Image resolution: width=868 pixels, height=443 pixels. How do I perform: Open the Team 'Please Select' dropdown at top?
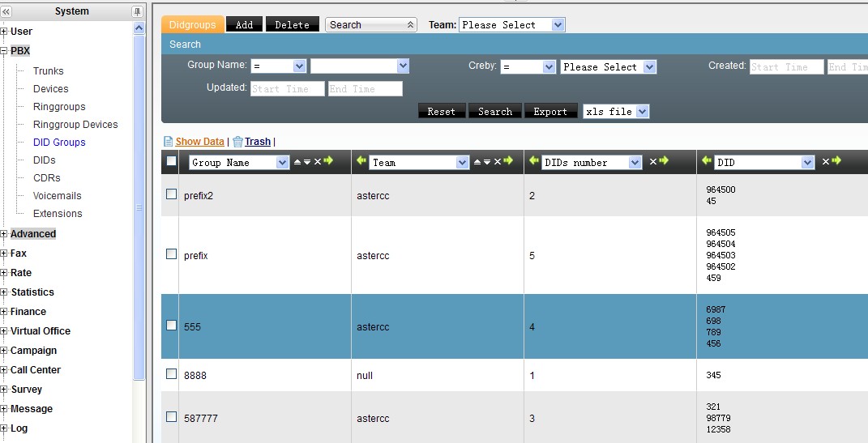point(511,25)
